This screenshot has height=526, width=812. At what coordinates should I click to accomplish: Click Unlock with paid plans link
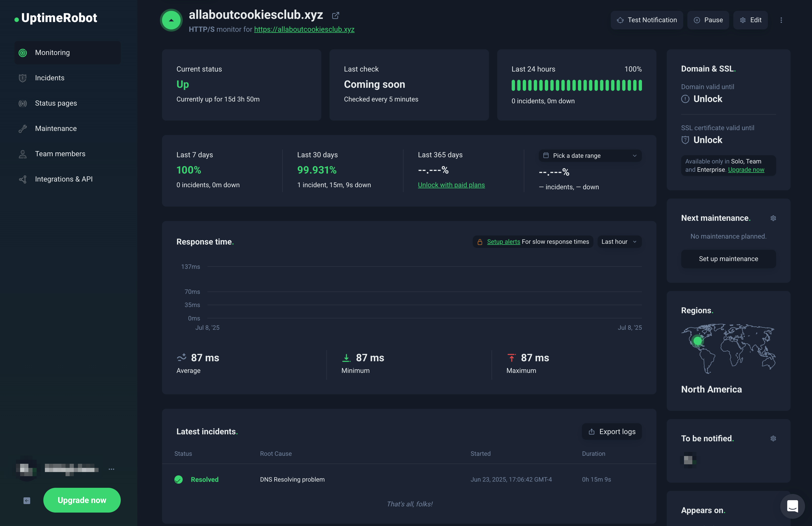point(451,185)
